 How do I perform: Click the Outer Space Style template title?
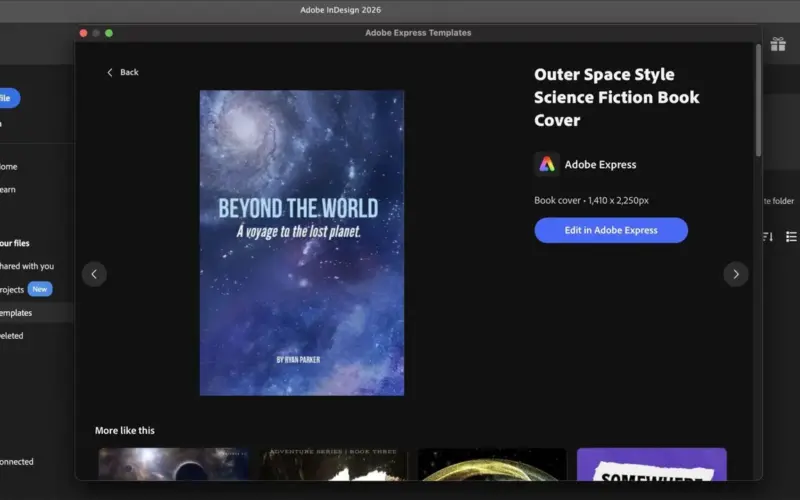[616, 97]
